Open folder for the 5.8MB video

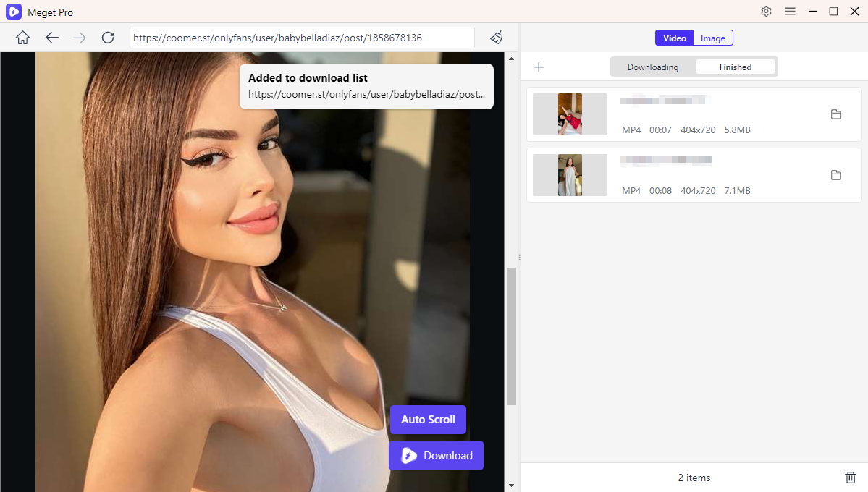[x=836, y=114]
